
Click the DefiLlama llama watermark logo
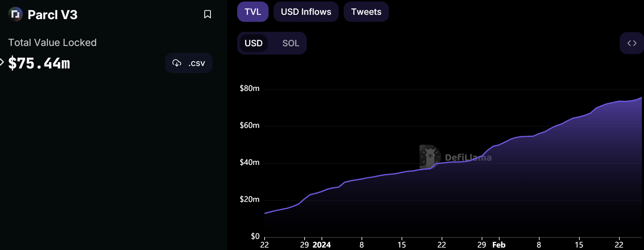pyautogui.click(x=430, y=157)
